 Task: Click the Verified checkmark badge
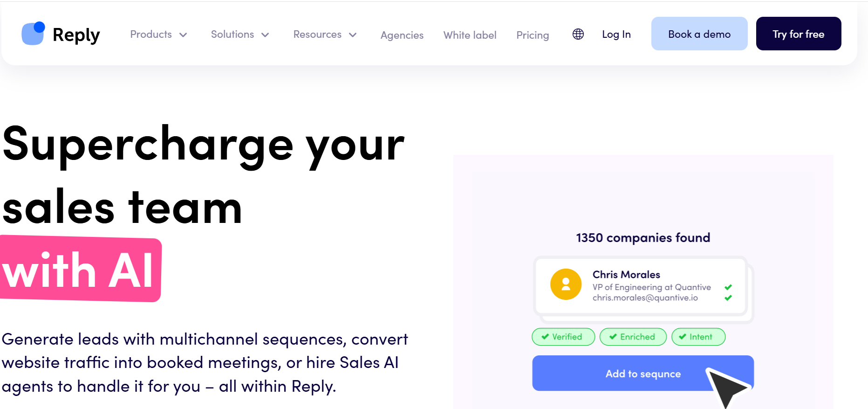[x=563, y=337]
